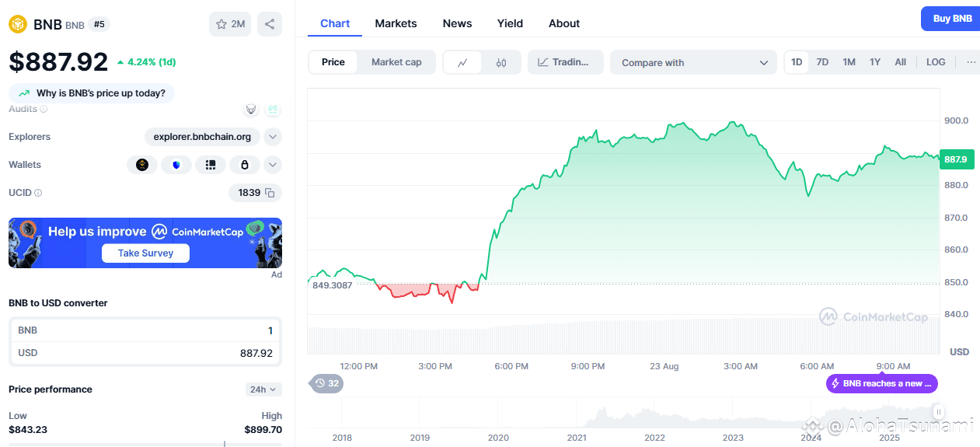
Task: Click the first black wallet icon
Action: 142,165
